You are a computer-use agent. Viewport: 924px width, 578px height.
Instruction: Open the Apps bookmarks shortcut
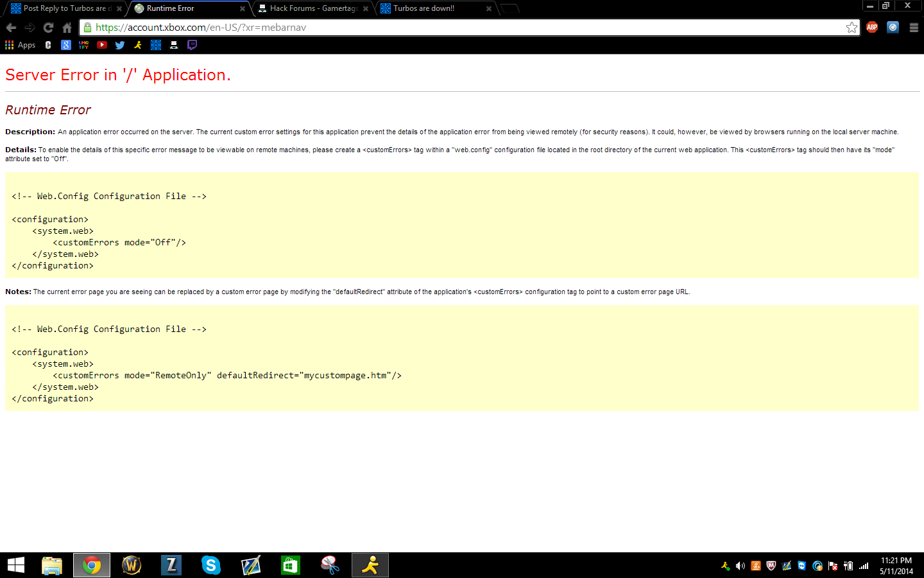[x=21, y=45]
